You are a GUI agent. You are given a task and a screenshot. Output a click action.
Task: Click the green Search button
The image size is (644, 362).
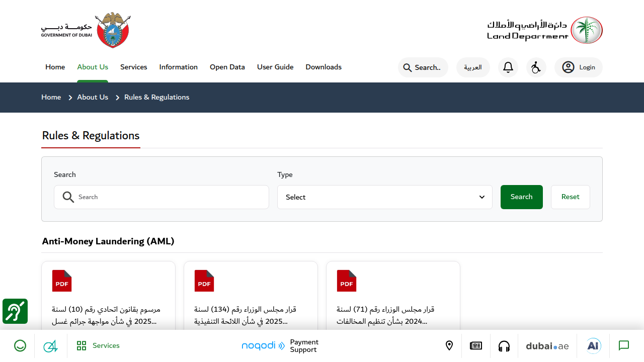[522, 197]
